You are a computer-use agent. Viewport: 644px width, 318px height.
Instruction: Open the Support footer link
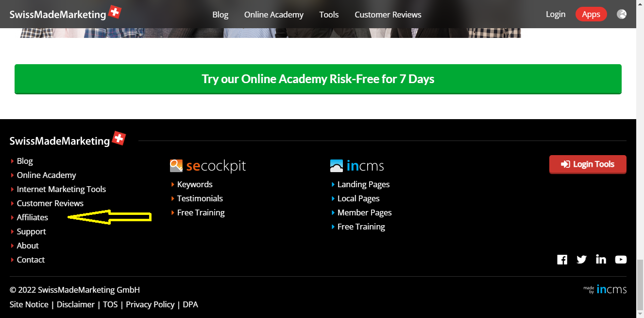(32, 231)
